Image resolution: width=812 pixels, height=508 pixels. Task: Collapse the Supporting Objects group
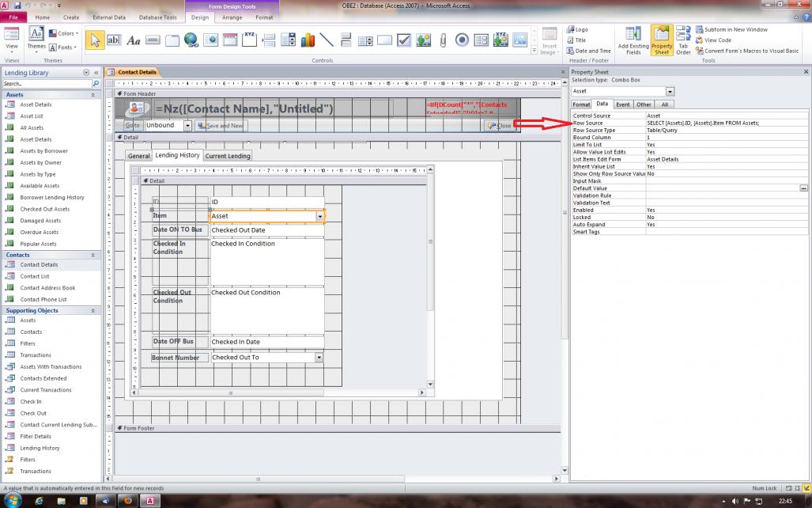point(93,310)
